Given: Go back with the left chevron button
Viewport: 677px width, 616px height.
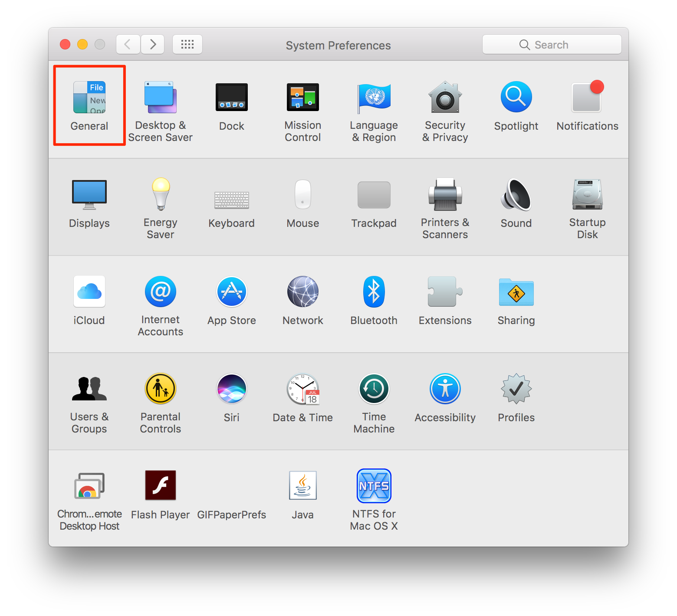Looking at the screenshot, I should coord(128,44).
